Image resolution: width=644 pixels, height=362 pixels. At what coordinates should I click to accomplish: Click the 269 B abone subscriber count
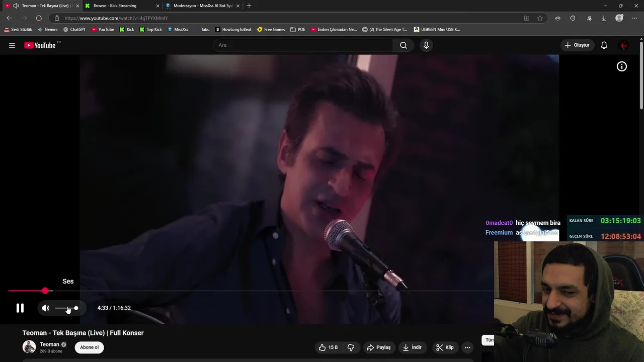click(51, 351)
